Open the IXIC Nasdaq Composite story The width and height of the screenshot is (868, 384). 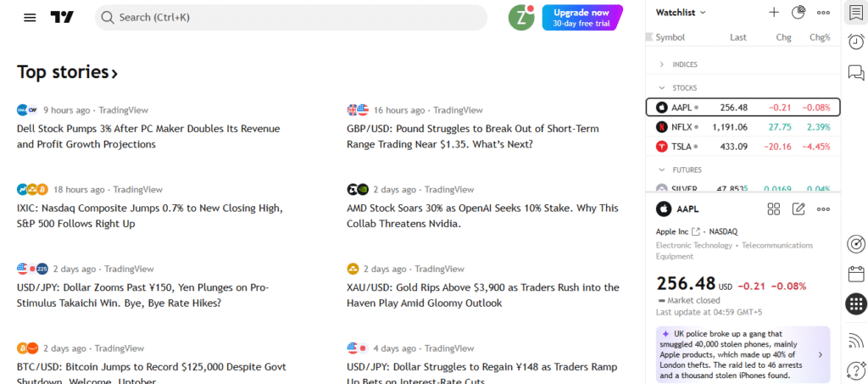(149, 216)
